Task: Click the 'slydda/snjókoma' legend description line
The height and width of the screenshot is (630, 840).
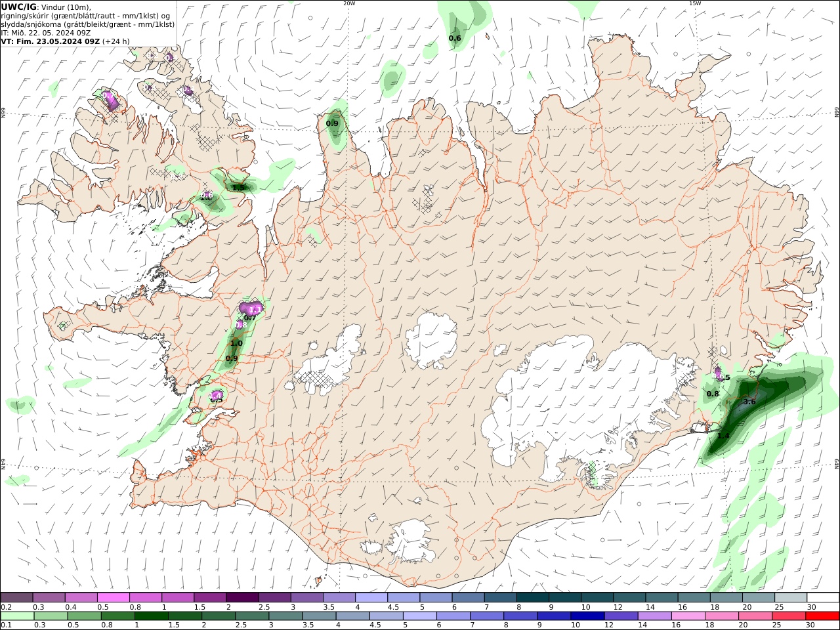Action: [87, 24]
